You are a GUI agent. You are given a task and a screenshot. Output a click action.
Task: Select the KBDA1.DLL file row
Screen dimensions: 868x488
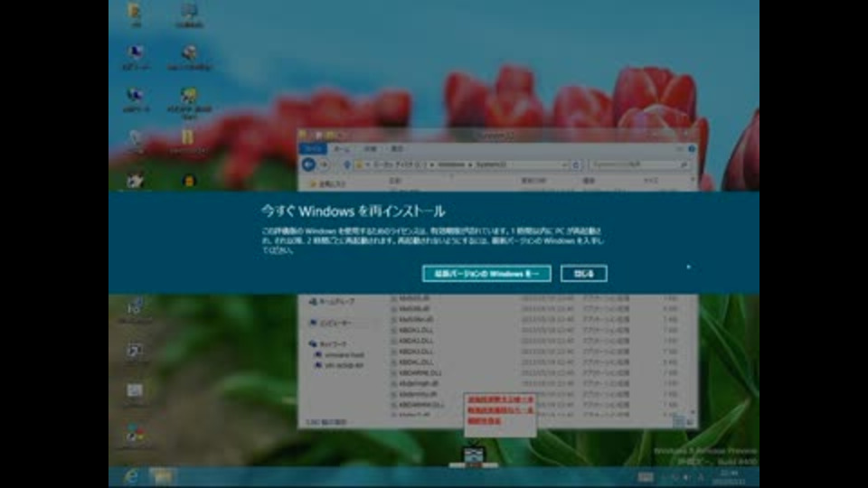click(534, 331)
